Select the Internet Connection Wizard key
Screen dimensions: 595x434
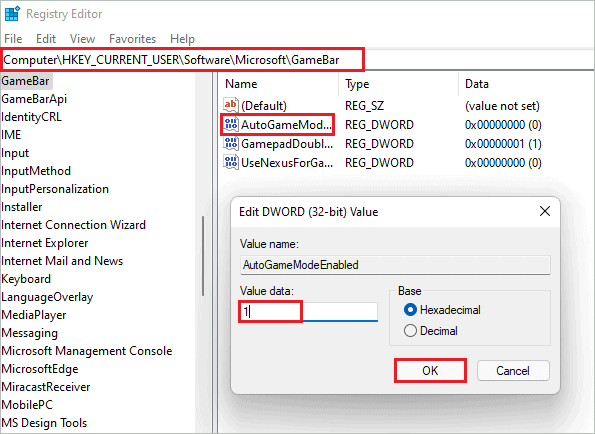click(x=74, y=225)
